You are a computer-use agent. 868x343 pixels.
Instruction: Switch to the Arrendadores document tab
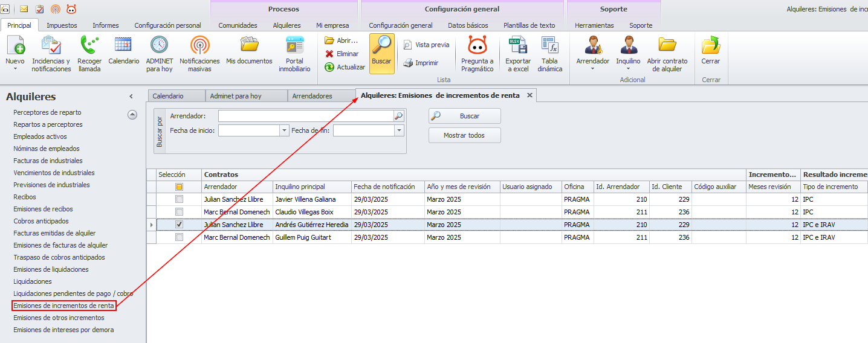312,96
